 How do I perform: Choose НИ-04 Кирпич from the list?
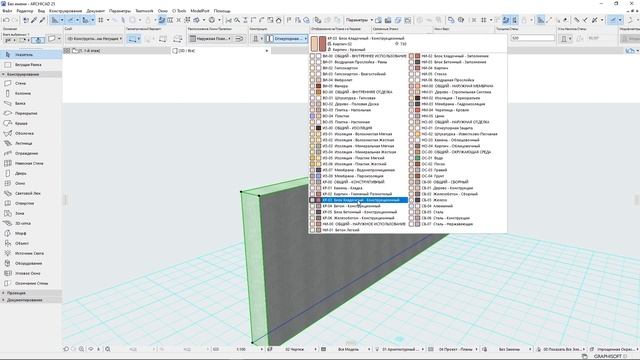point(458,68)
